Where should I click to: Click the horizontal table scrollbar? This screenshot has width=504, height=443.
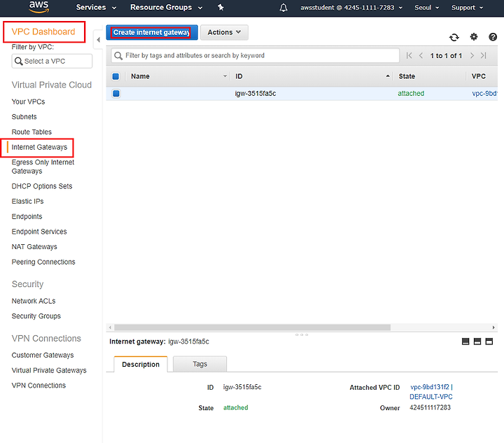tap(252, 328)
